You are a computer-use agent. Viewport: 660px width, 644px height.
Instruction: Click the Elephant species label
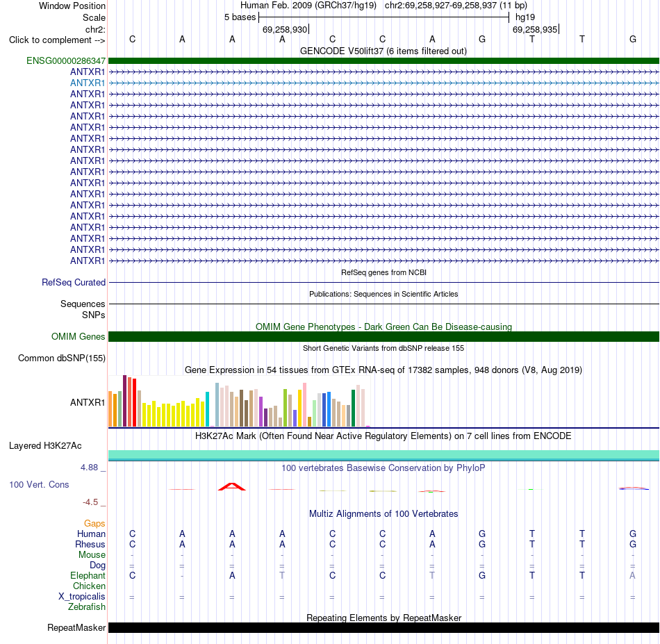88,575
